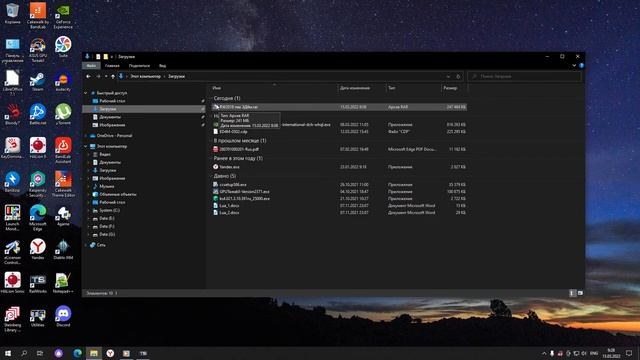
Task: Open address bar history dropdown
Action: tap(448, 76)
